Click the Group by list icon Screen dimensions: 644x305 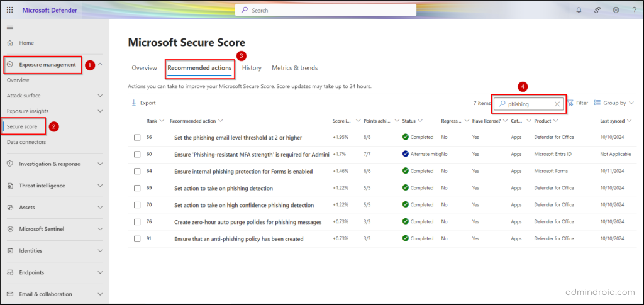click(597, 103)
